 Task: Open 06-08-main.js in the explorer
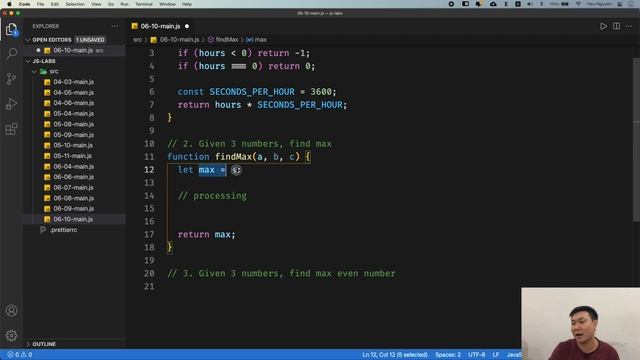pos(75,198)
